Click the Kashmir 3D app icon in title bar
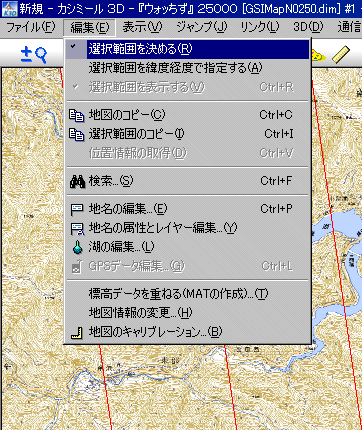The height and width of the screenshot is (430, 362). click(9, 9)
